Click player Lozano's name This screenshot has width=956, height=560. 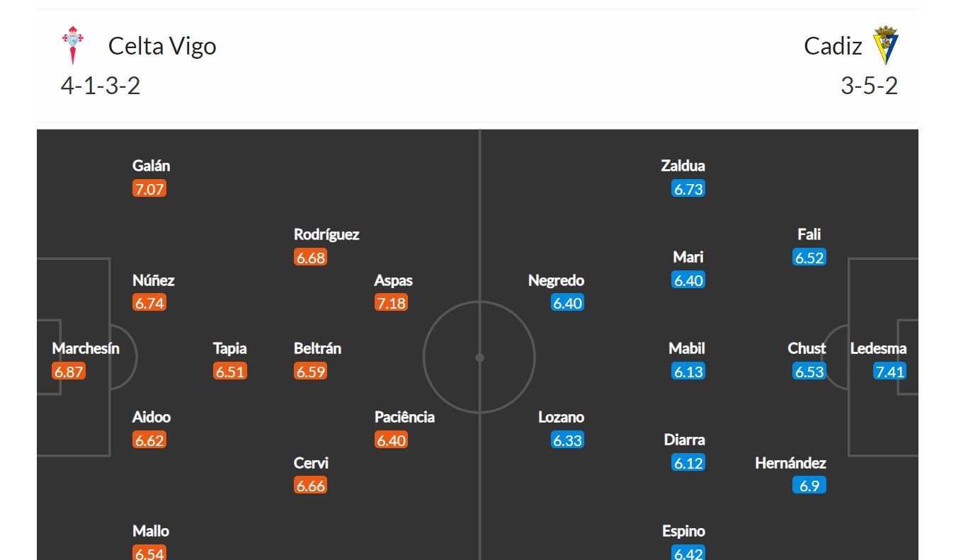tap(561, 417)
